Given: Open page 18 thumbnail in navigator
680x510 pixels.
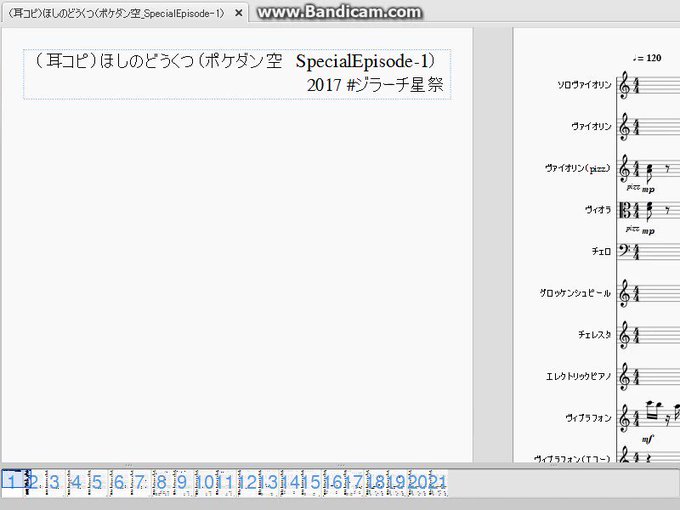Looking at the screenshot, I should tap(373, 483).
